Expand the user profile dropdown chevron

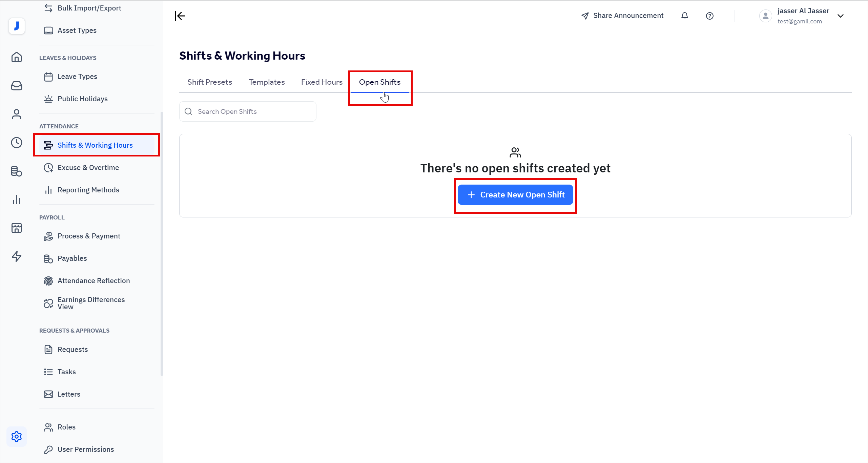842,16
